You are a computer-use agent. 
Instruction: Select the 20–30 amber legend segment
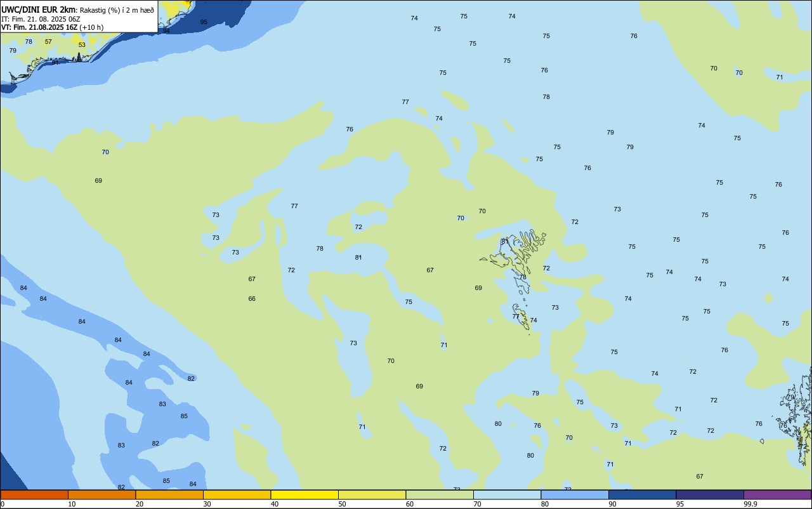169,494
